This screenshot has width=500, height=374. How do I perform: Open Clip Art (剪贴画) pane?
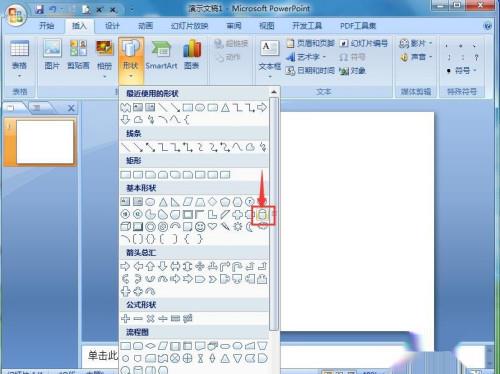pyautogui.click(x=78, y=55)
